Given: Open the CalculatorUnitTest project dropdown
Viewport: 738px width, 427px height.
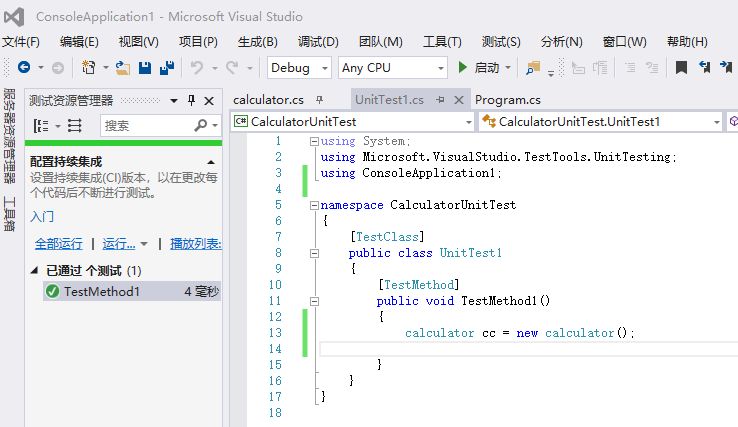Looking at the screenshot, I should [x=468, y=122].
